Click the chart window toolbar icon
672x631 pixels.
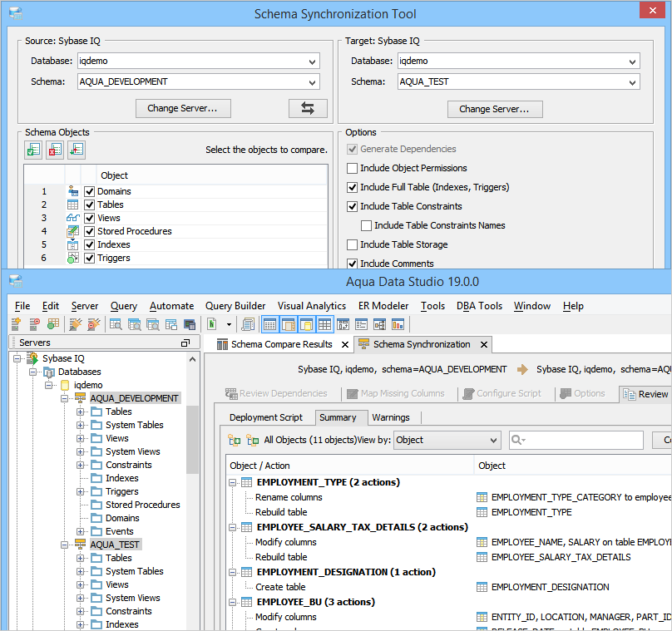398,324
